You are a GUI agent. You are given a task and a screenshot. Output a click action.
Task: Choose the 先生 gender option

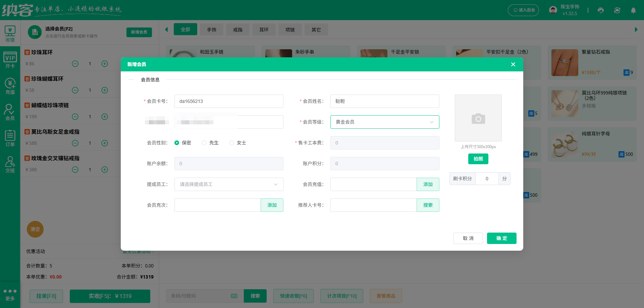click(x=204, y=143)
